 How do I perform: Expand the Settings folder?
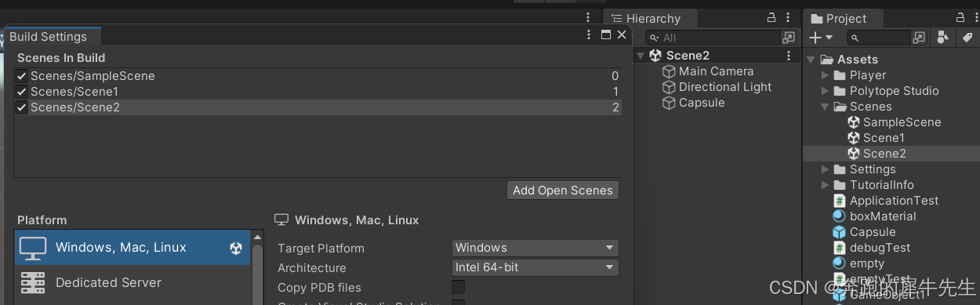[825, 169]
